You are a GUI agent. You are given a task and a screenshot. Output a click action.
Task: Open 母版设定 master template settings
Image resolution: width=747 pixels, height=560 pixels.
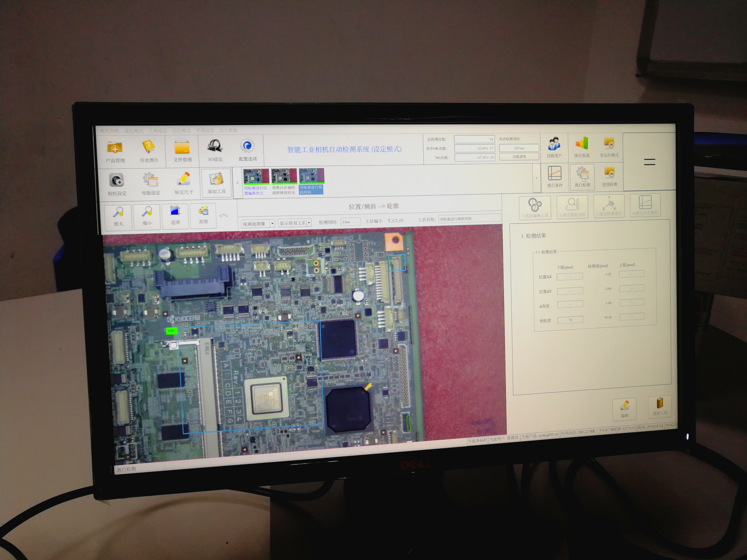[151, 184]
